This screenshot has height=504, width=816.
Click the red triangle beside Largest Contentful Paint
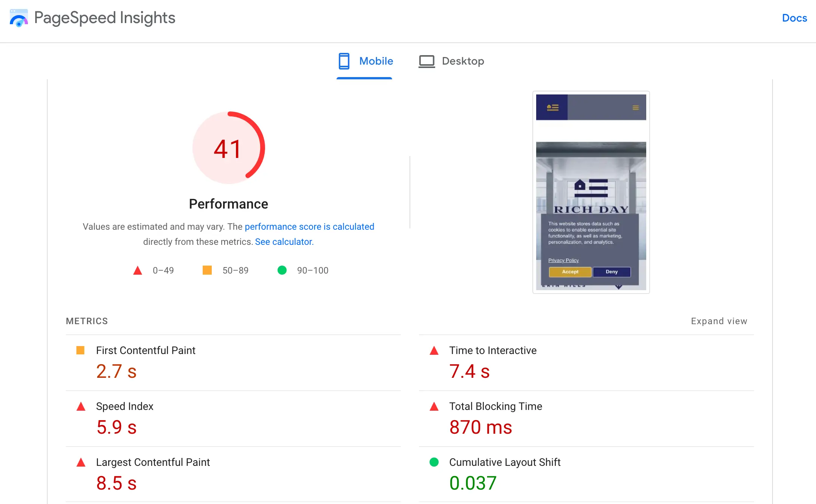(81, 462)
